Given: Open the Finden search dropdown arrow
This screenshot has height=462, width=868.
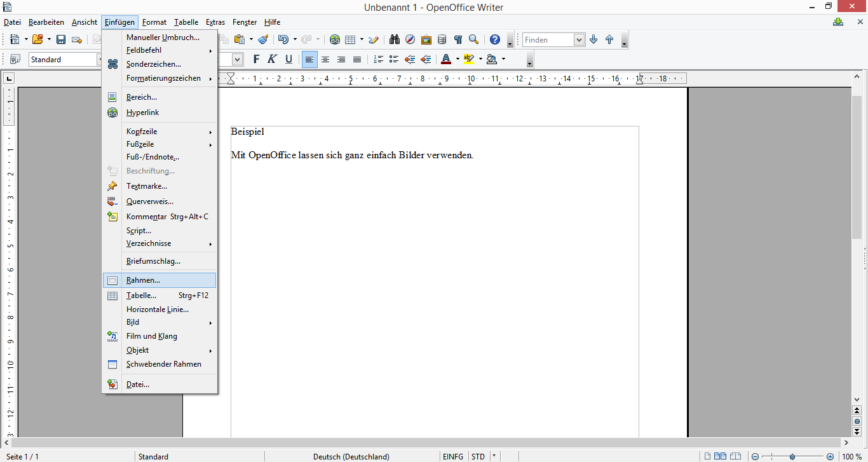Looking at the screenshot, I should click(579, 39).
